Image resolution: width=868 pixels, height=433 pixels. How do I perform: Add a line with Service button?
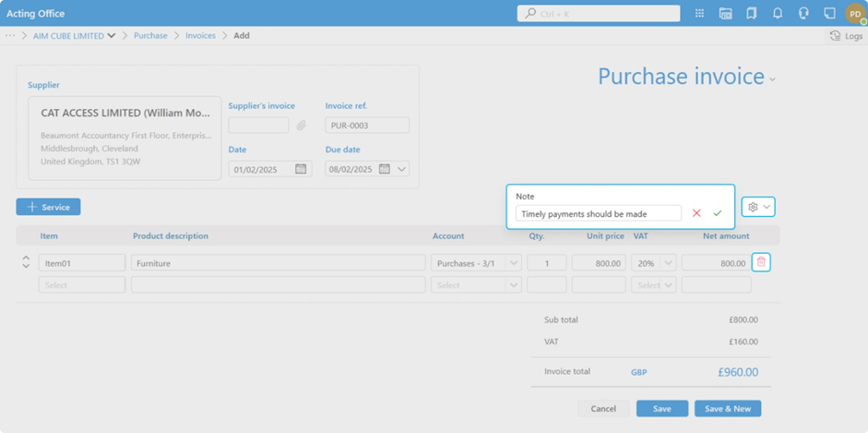48,207
